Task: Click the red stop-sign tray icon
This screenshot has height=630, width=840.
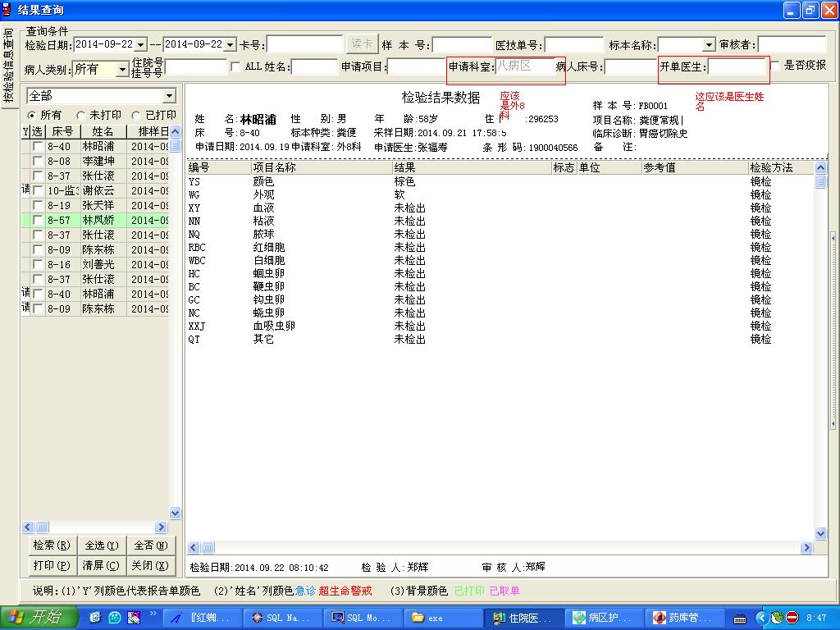Action: [792, 618]
